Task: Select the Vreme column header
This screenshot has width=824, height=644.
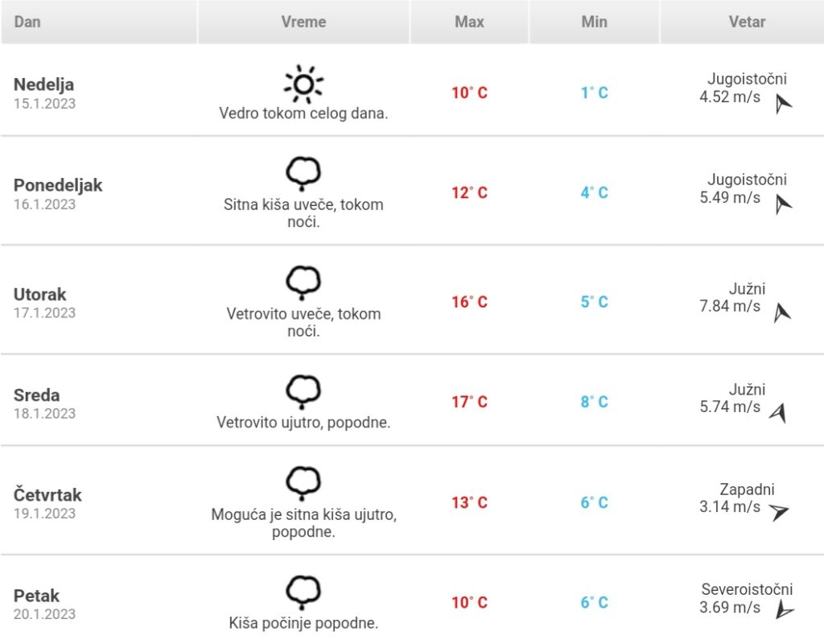Action: pyautogui.click(x=303, y=22)
